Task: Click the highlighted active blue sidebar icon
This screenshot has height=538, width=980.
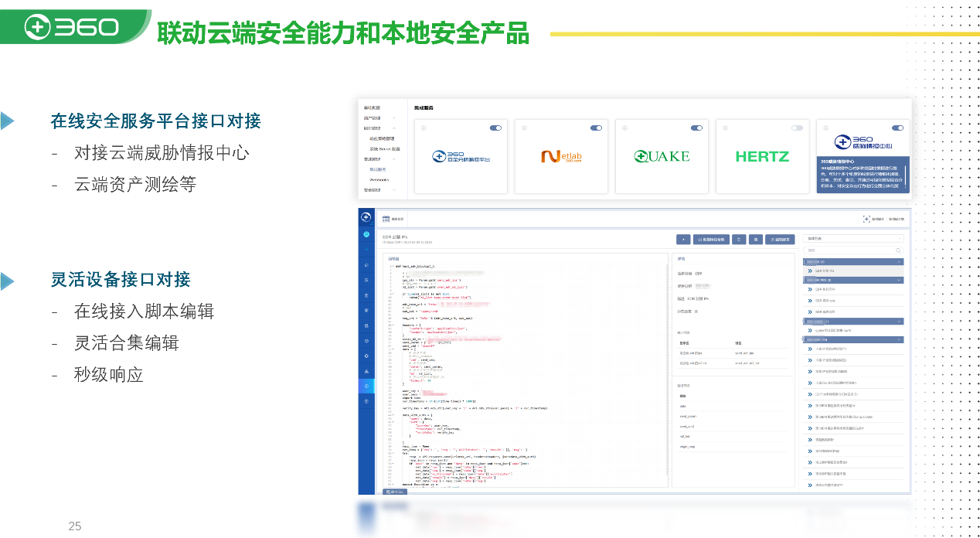Action: pyautogui.click(x=366, y=386)
